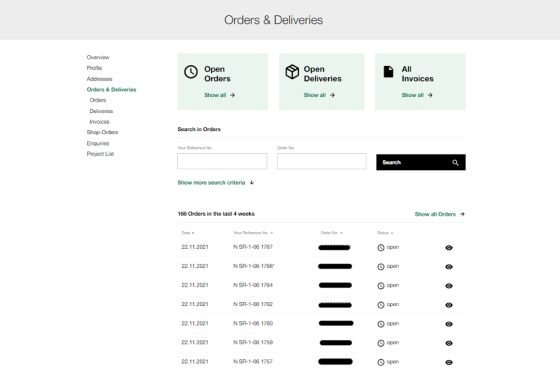Click the Show all Orders link
This screenshot has width=560, height=373.
pyautogui.click(x=439, y=214)
